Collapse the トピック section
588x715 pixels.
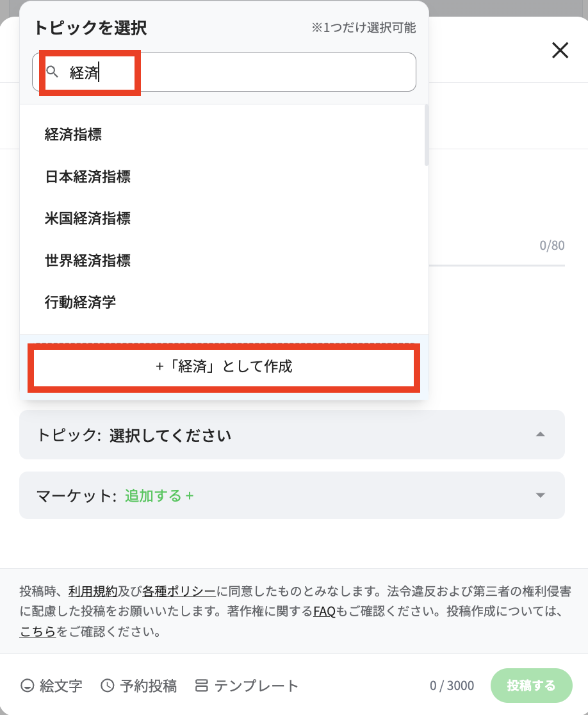[x=540, y=434]
